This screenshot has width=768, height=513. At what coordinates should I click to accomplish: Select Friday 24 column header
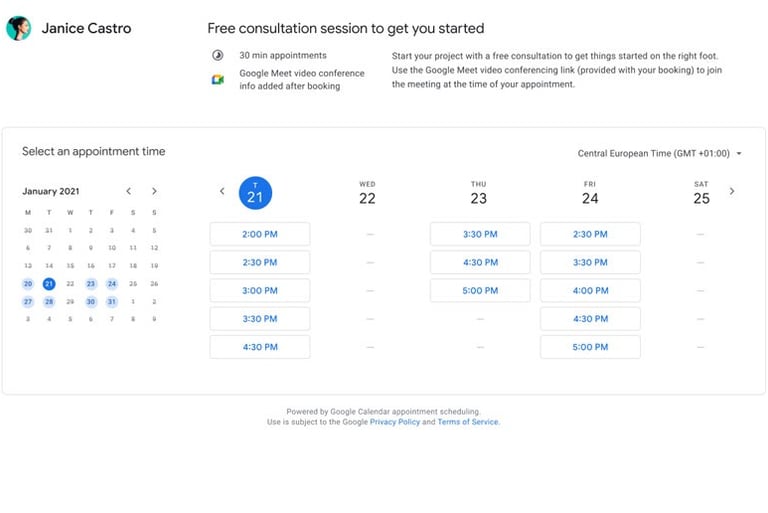(x=590, y=193)
